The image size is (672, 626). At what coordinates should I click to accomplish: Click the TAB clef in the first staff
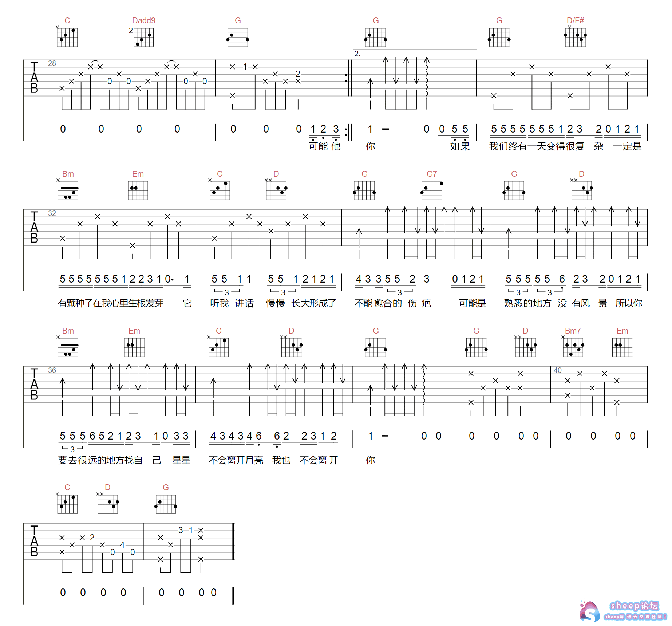(x=34, y=78)
